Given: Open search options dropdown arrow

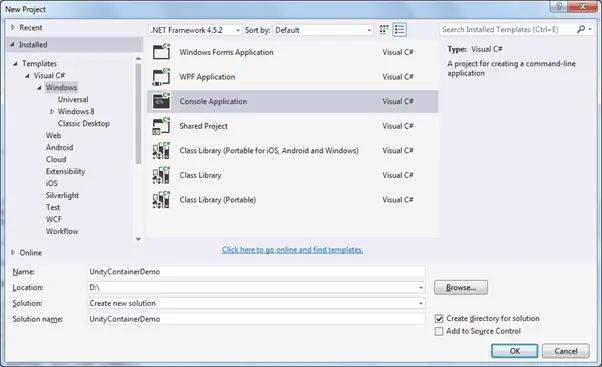Looking at the screenshot, I should pos(590,29).
